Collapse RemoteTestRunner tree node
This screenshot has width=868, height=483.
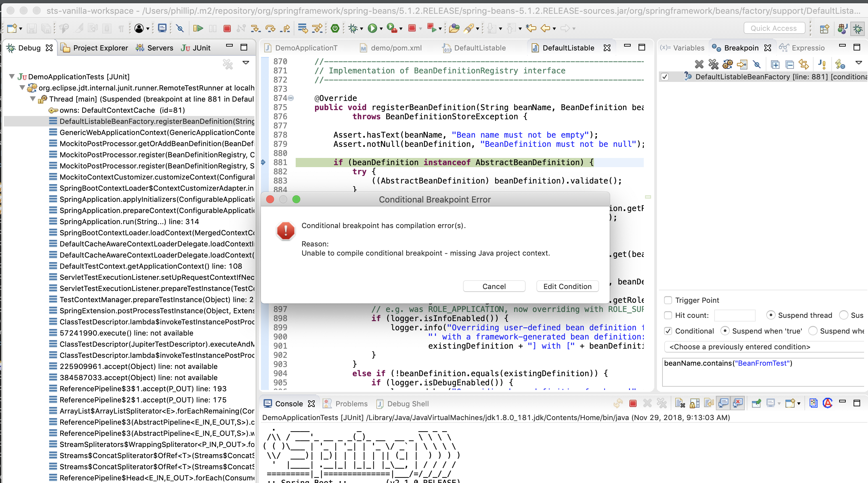[22, 87]
